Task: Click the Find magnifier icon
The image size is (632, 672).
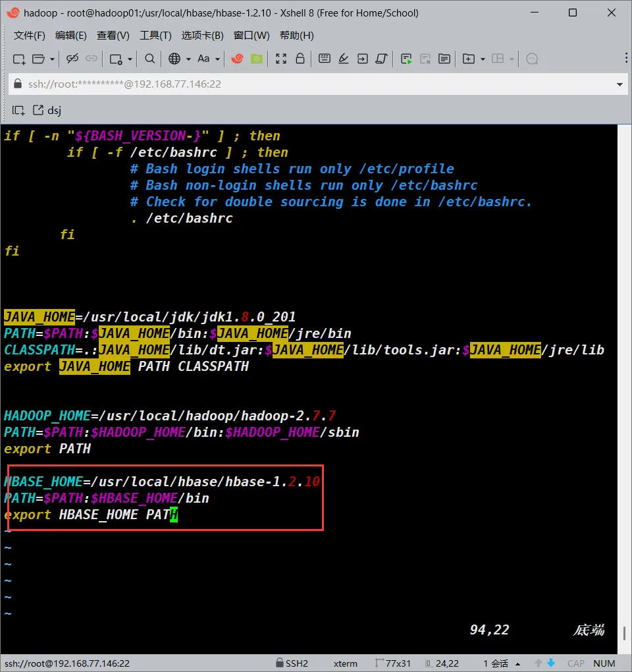Action: (x=149, y=59)
